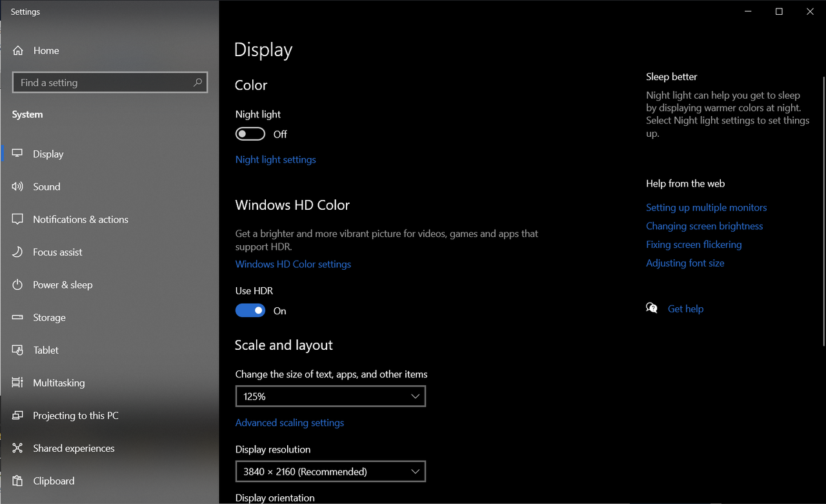Click the Projecting to this PC icon
Viewport: 826px width, 504px height.
(18, 416)
